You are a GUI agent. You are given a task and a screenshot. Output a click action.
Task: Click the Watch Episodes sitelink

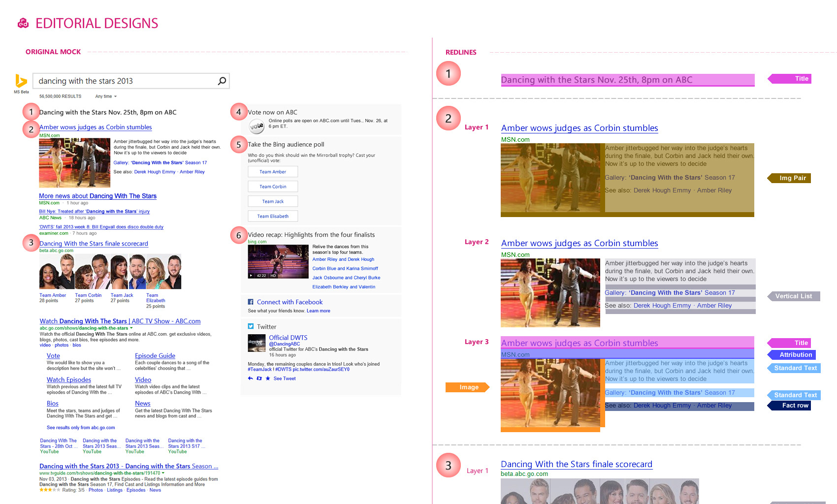[69, 380]
